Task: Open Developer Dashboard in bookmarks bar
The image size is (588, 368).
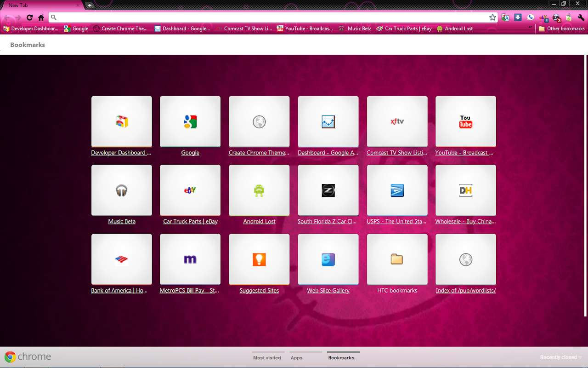Action: pyautogui.click(x=31, y=29)
